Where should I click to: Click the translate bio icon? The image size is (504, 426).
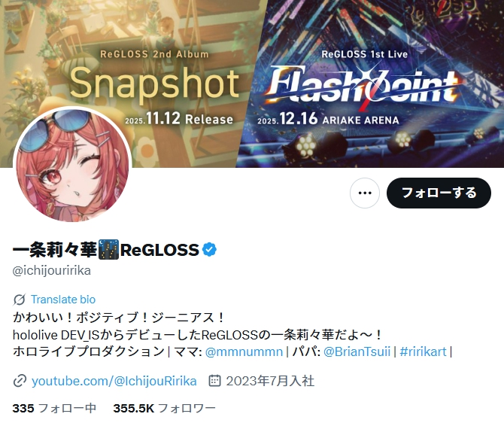coord(20,300)
